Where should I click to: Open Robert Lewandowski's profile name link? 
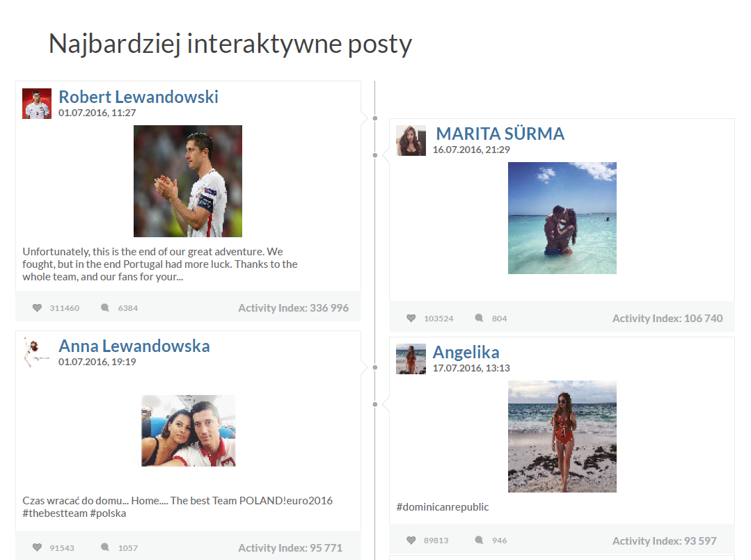pyautogui.click(x=139, y=97)
